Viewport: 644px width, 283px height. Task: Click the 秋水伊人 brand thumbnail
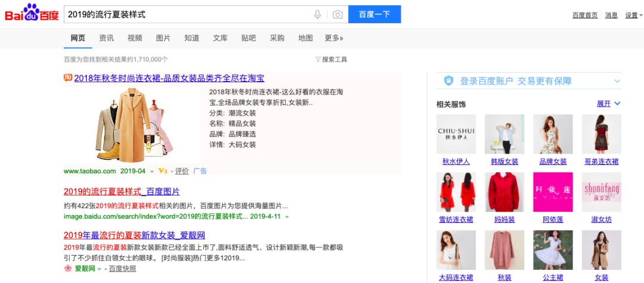pos(456,134)
